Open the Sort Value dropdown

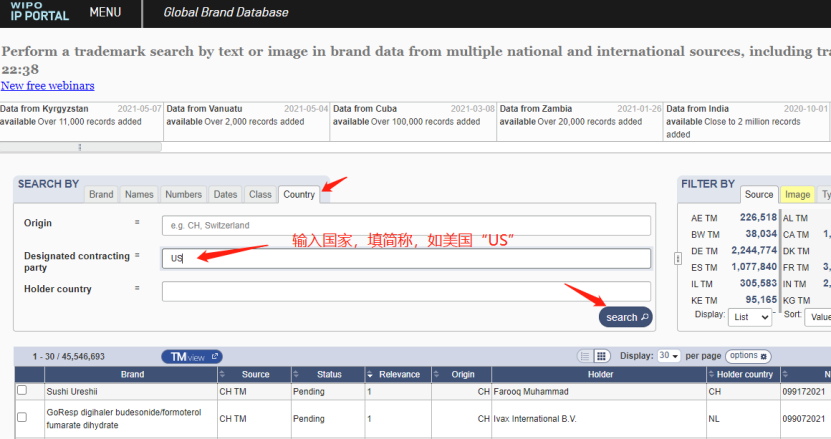point(817,317)
